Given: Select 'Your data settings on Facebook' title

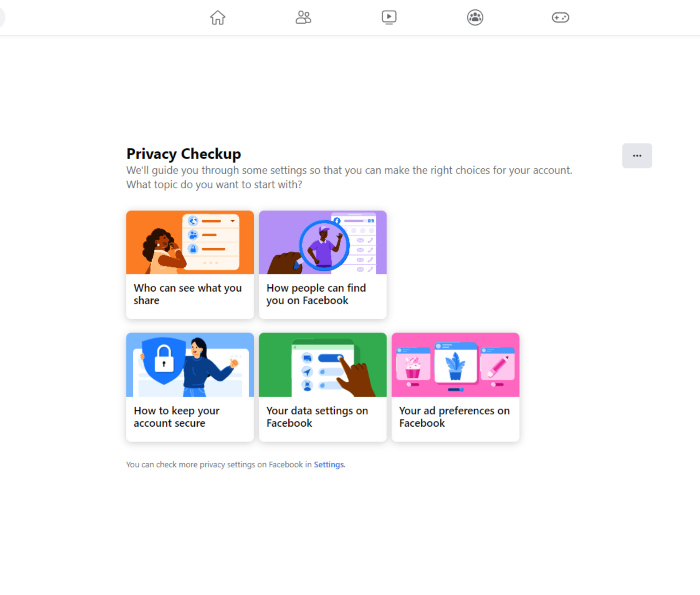Looking at the screenshot, I should 317,417.
